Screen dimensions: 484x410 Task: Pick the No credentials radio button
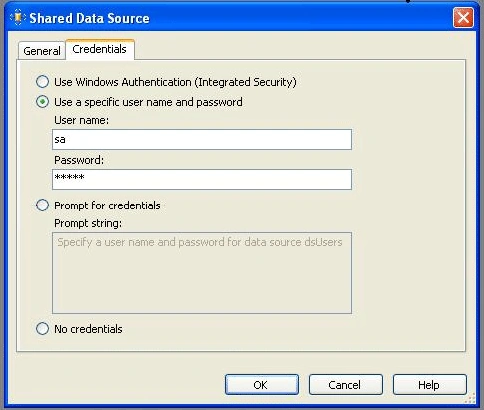pos(42,329)
